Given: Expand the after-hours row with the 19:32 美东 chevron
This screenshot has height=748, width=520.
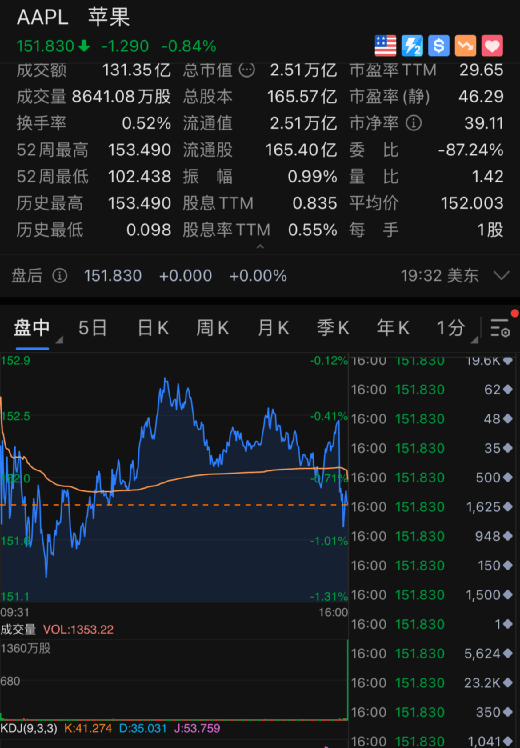Looking at the screenshot, I should coord(502,275).
